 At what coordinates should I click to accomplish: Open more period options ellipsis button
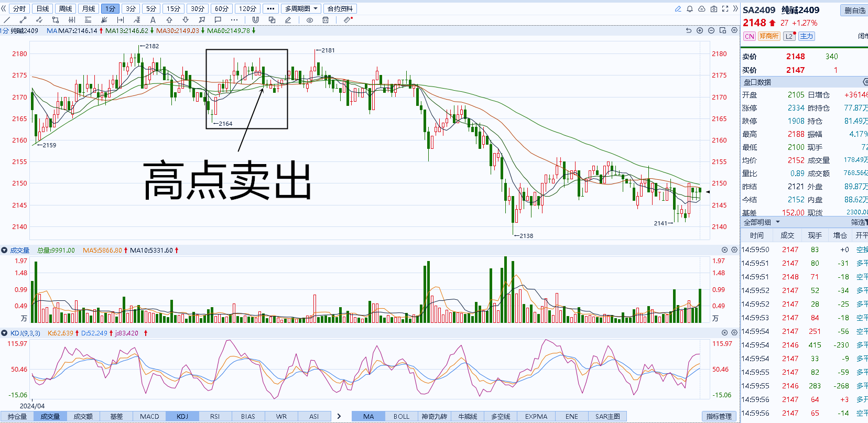(270, 9)
